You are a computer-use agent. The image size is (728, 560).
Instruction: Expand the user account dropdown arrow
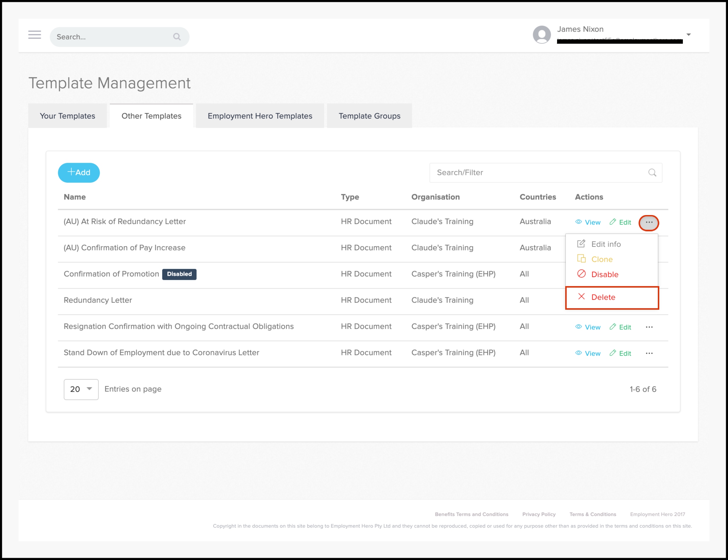688,35
